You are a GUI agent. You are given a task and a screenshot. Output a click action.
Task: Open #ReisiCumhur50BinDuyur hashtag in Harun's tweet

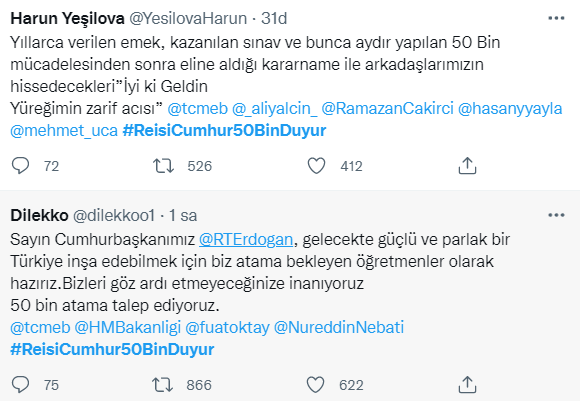(x=224, y=131)
